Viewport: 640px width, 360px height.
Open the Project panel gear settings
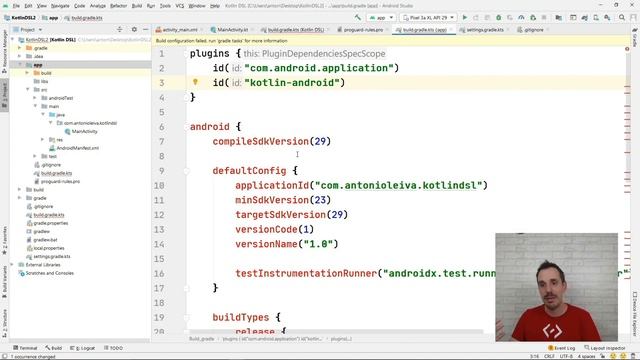[x=134, y=29]
